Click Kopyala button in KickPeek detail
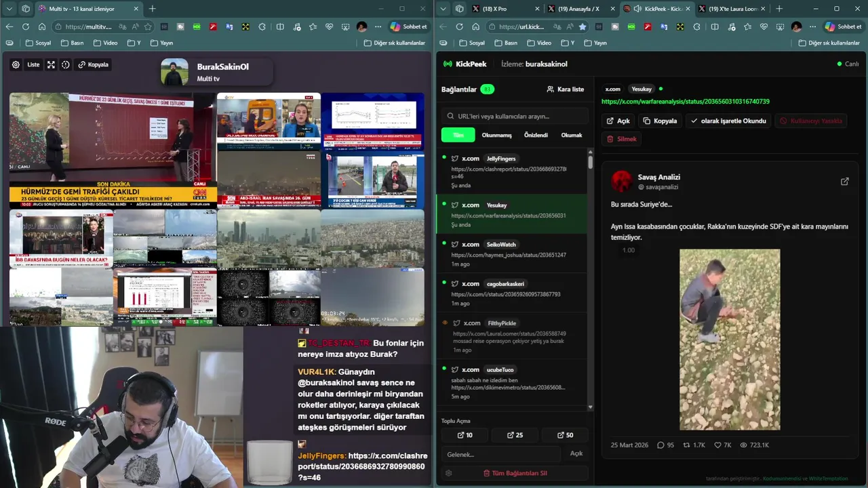This screenshot has height=488, width=868. (660, 121)
